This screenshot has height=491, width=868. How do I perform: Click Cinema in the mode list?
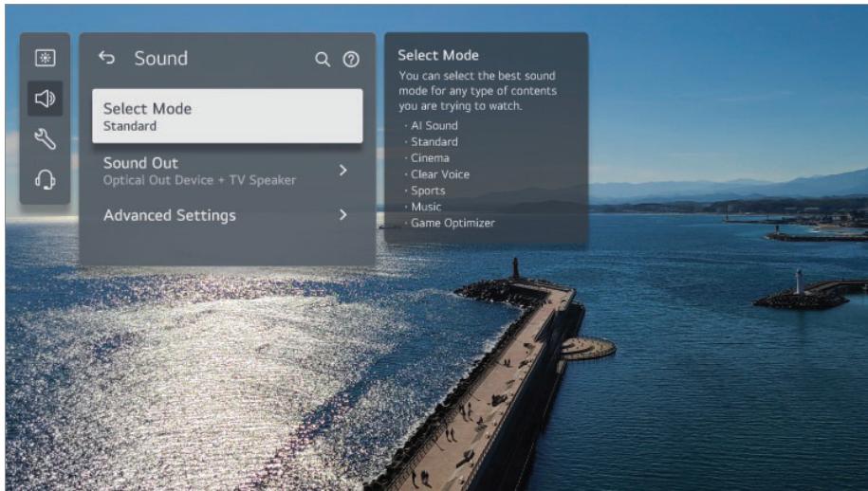coord(430,158)
